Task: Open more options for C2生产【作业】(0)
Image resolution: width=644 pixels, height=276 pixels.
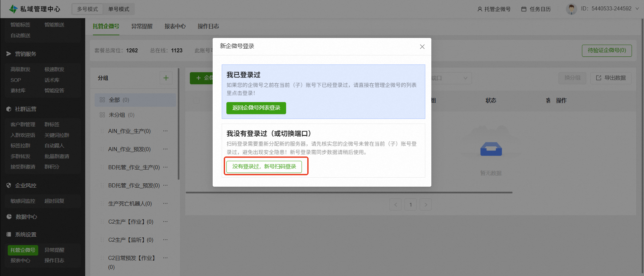Action: 165,222
